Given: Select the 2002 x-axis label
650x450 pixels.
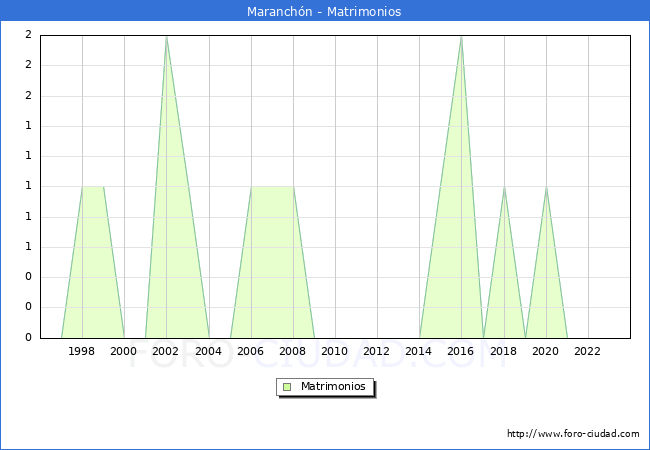Looking at the screenshot, I should tap(166, 351).
